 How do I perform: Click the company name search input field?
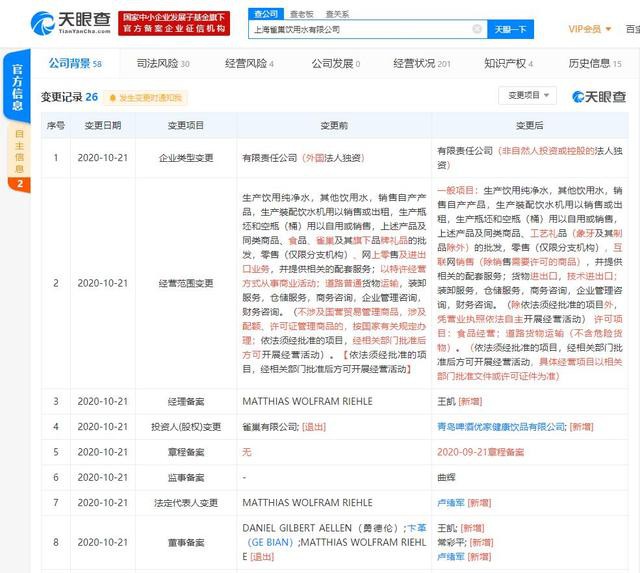pyautogui.click(x=360, y=30)
